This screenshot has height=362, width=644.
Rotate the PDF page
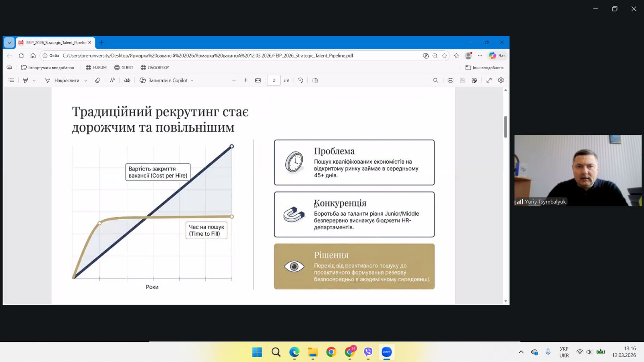(x=300, y=80)
